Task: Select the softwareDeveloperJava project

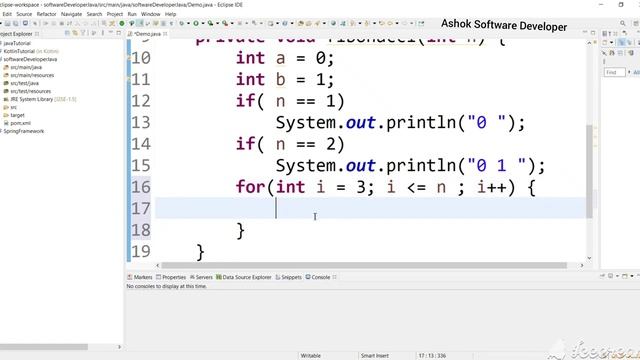Action: click(x=30, y=59)
